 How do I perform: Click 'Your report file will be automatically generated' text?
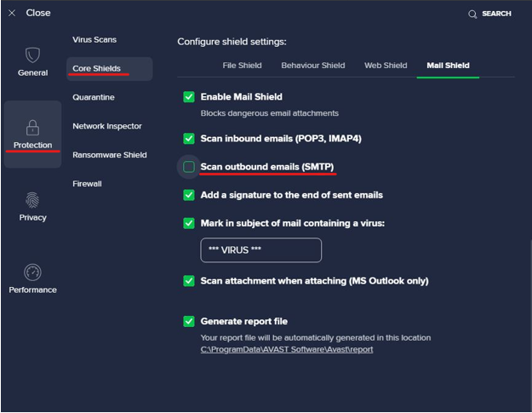(316, 338)
